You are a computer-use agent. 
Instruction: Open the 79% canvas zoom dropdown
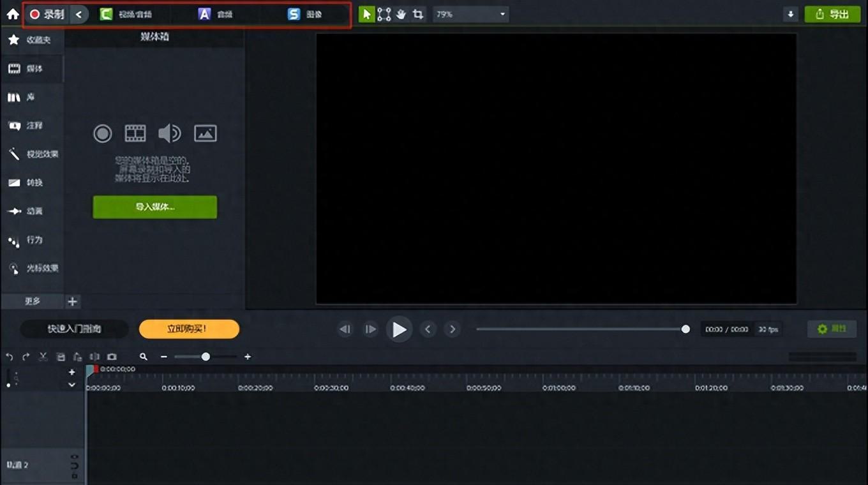[x=470, y=14]
